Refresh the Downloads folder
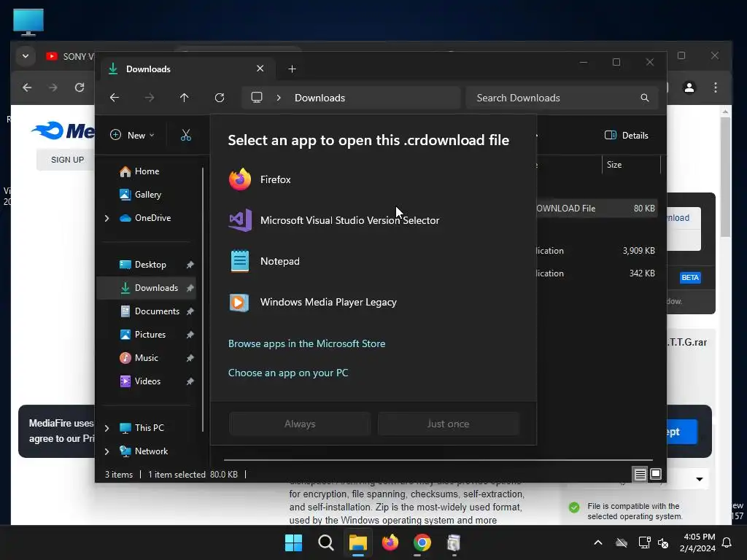The image size is (747, 560). point(220,98)
